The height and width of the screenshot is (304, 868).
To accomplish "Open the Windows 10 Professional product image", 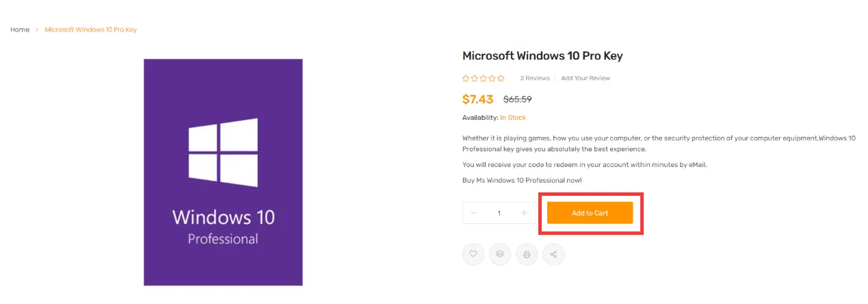I will click(x=223, y=172).
